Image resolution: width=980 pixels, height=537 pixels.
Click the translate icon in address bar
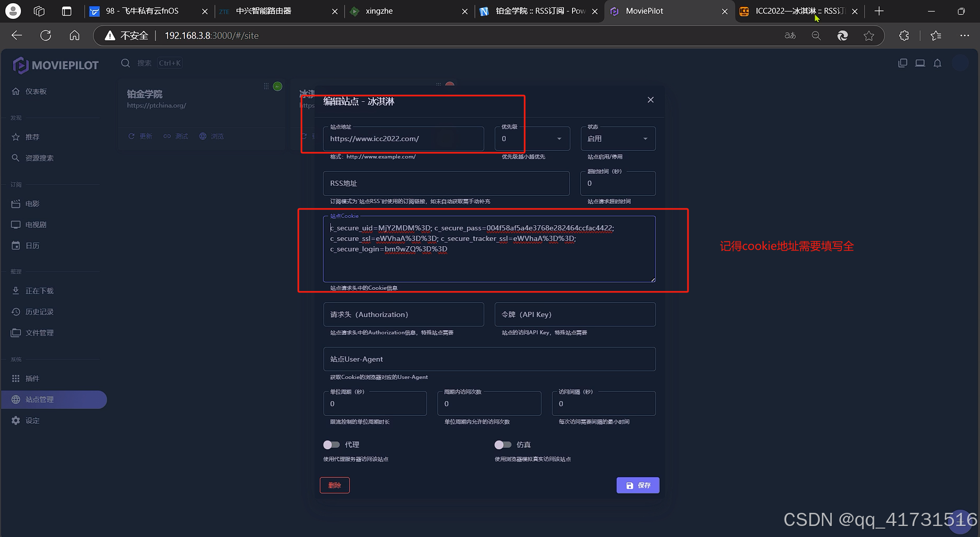click(x=790, y=36)
